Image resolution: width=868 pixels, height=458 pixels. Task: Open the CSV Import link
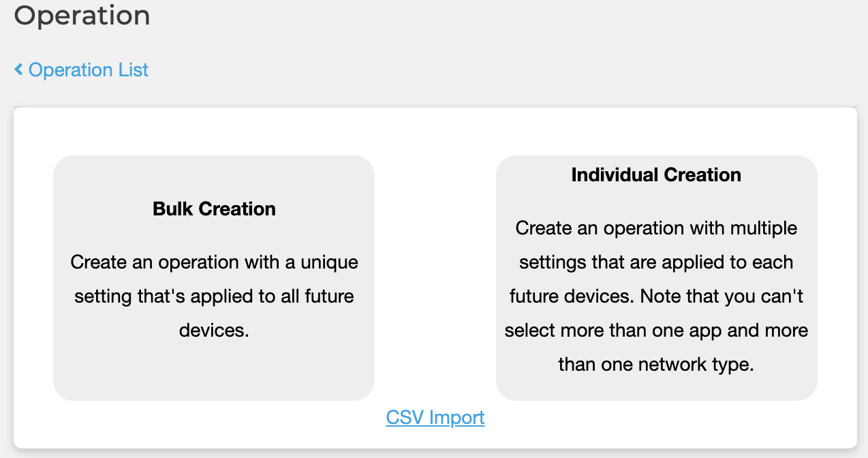pos(435,417)
